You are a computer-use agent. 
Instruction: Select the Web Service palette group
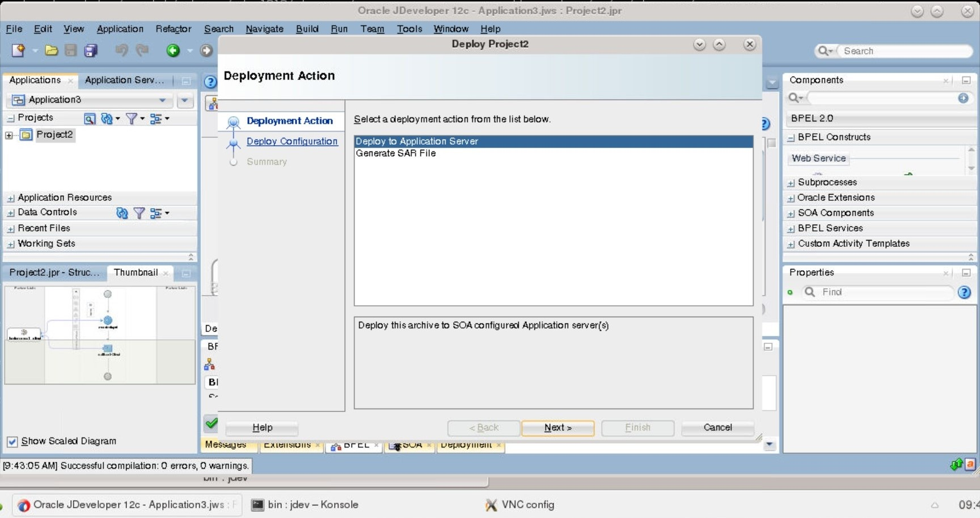(x=818, y=158)
